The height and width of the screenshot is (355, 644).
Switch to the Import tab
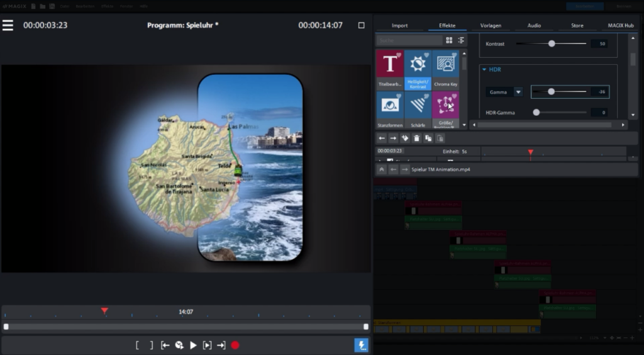399,25
